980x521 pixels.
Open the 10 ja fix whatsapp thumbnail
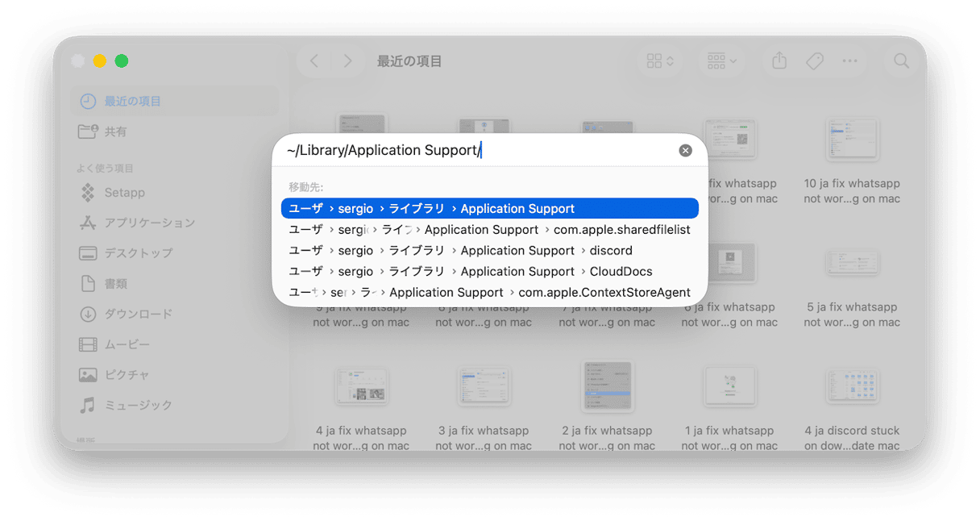point(851,140)
